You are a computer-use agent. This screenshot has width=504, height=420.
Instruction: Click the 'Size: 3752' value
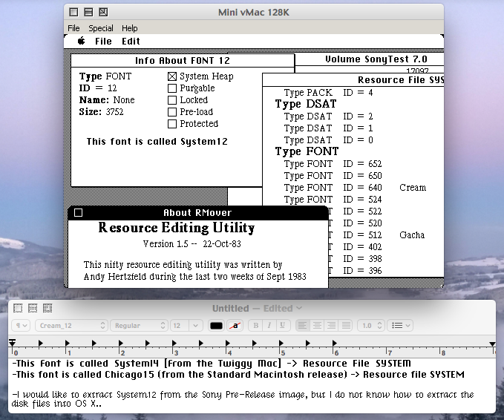pos(101,112)
